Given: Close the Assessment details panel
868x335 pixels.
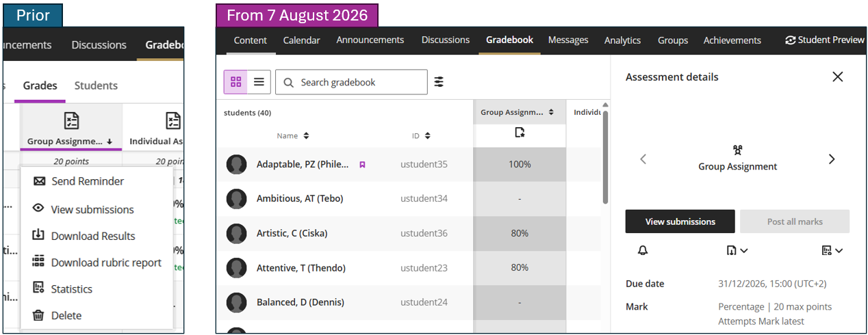Looking at the screenshot, I should [x=837, y=77].
